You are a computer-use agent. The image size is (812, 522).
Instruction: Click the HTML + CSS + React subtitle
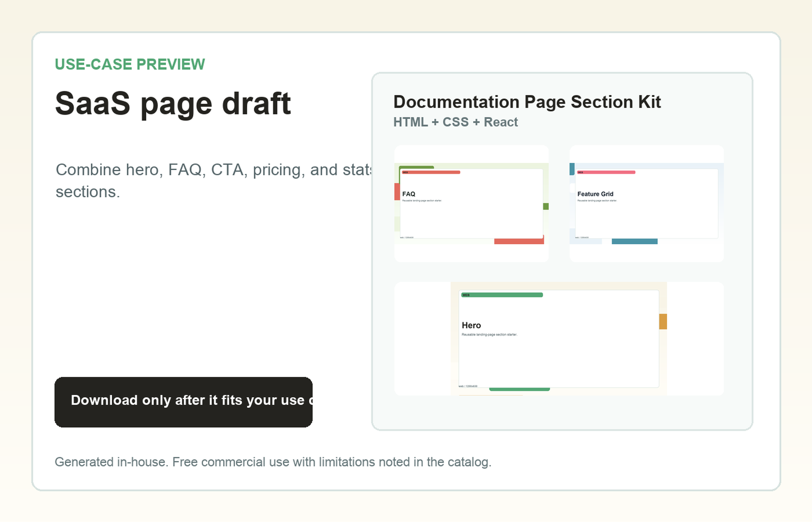click(x=456, y=122)
